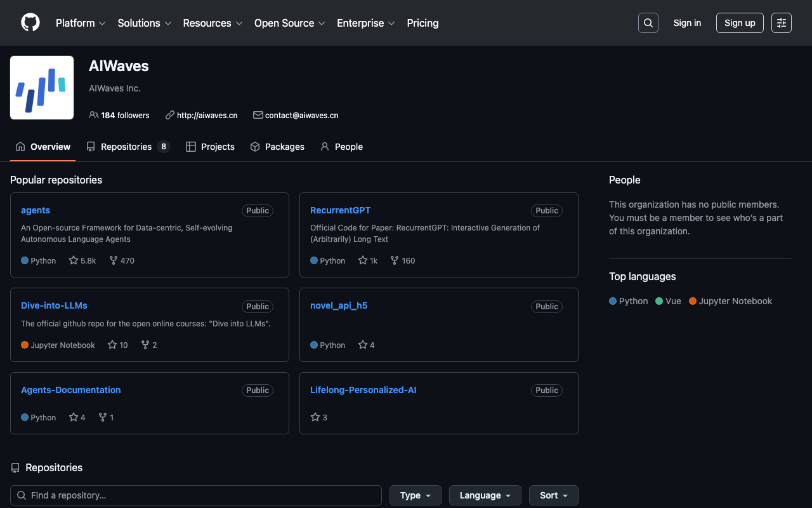Click the GitHub logo icon
The width and height of the screenshot is (812, 508).
[x=30, y=23]
